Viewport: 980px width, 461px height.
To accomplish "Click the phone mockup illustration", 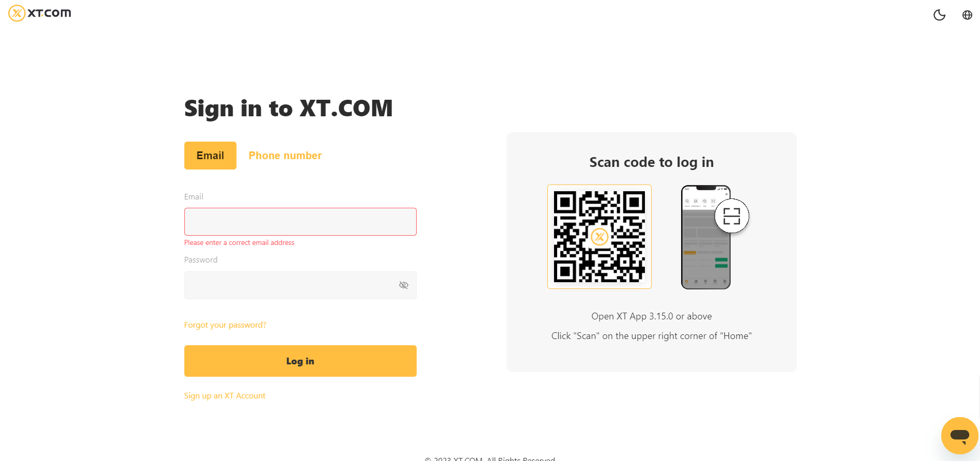I will (x=706, y=237).
